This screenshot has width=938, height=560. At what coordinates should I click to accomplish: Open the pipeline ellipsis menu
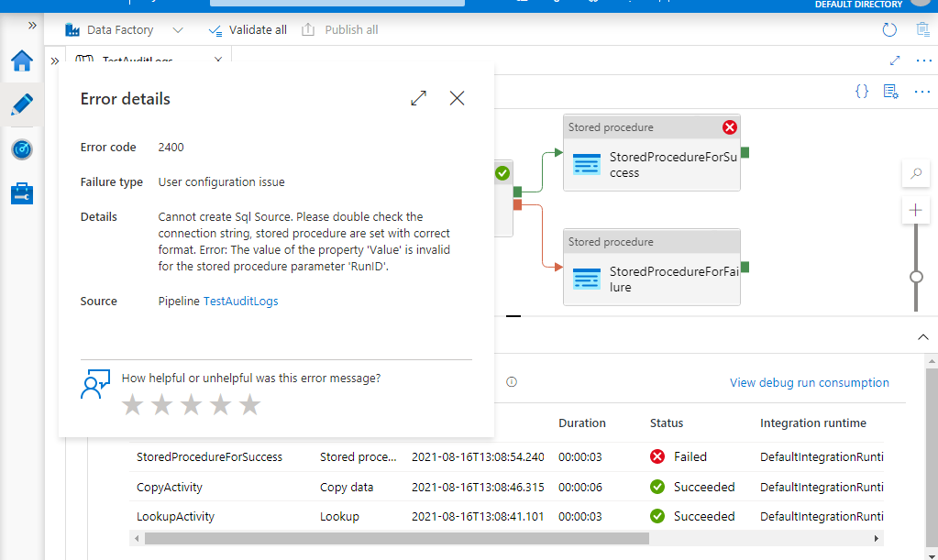(x=923, y=91)
